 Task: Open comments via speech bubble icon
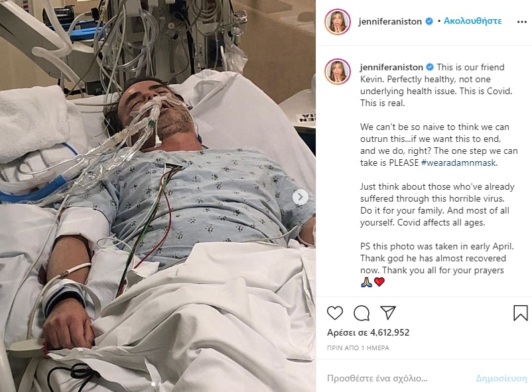tap(362, 313)
